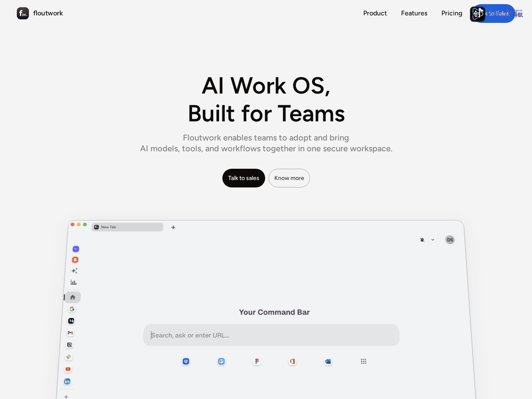Open the Pricing page link
This screenshot has height=399, width=532.
coord(452,13)
